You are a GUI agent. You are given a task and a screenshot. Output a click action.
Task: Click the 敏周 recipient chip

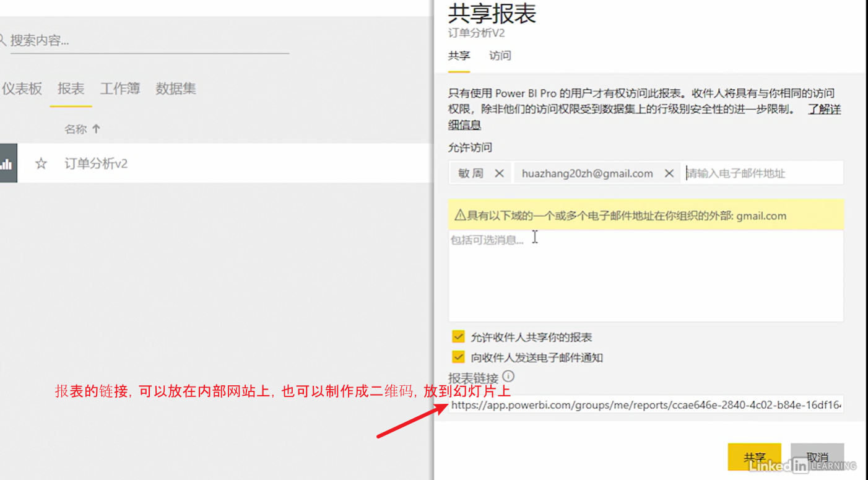pyautogui.click(x=480, y=173)
